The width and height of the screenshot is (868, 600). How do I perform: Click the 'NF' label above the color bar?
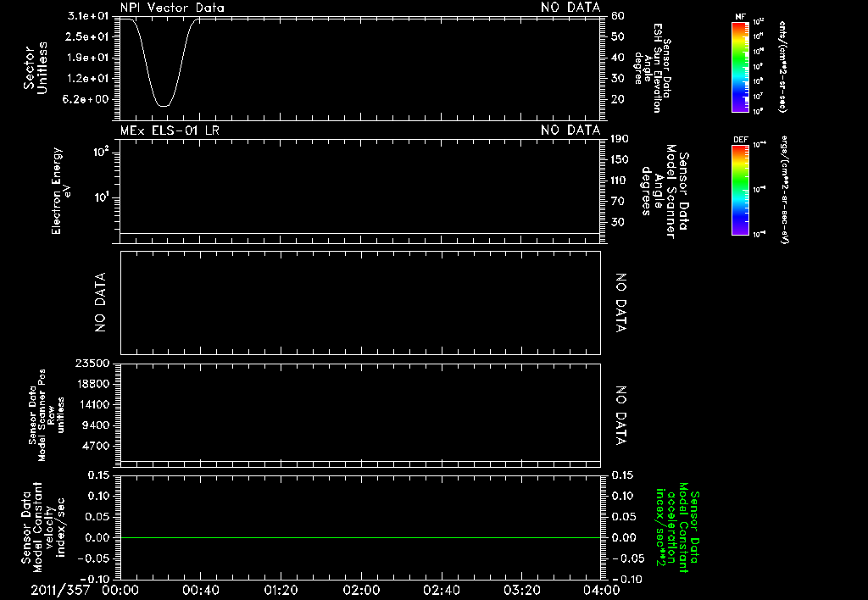click(x=740, y=17)
